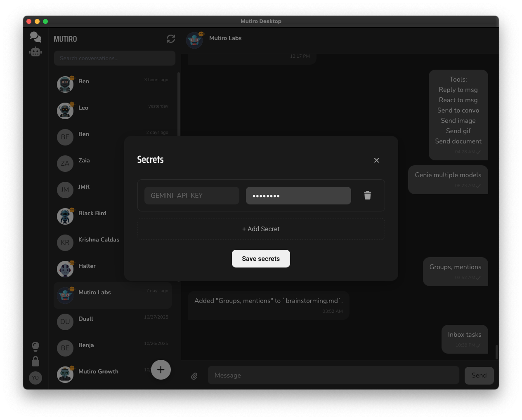Click the Message input field
522x420 pixels.
pos(333,375)
